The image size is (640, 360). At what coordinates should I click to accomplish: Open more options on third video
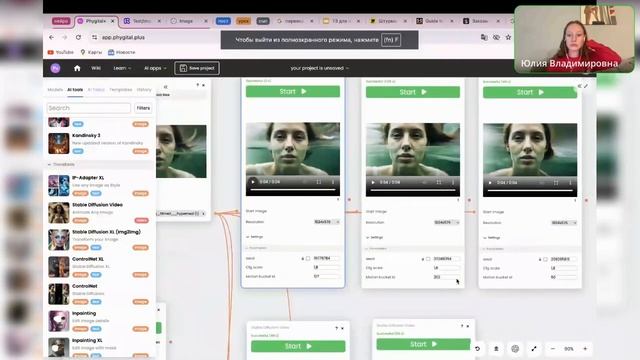click(570, 183)
